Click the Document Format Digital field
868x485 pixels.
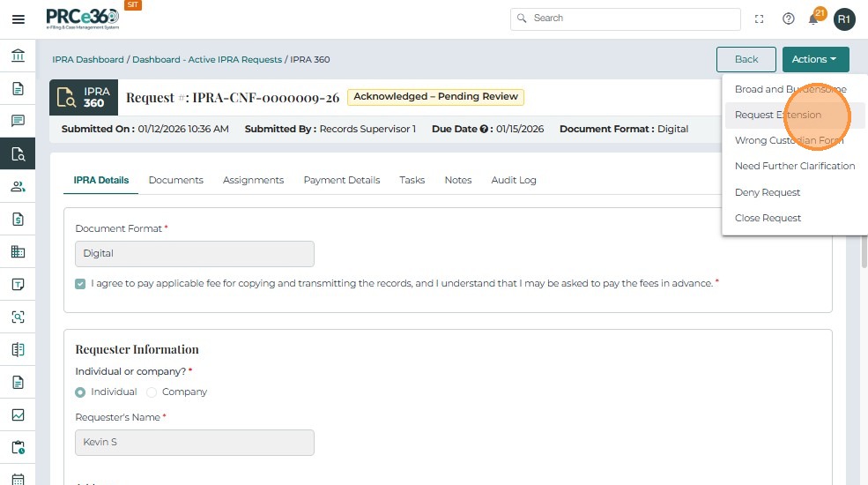195,254
